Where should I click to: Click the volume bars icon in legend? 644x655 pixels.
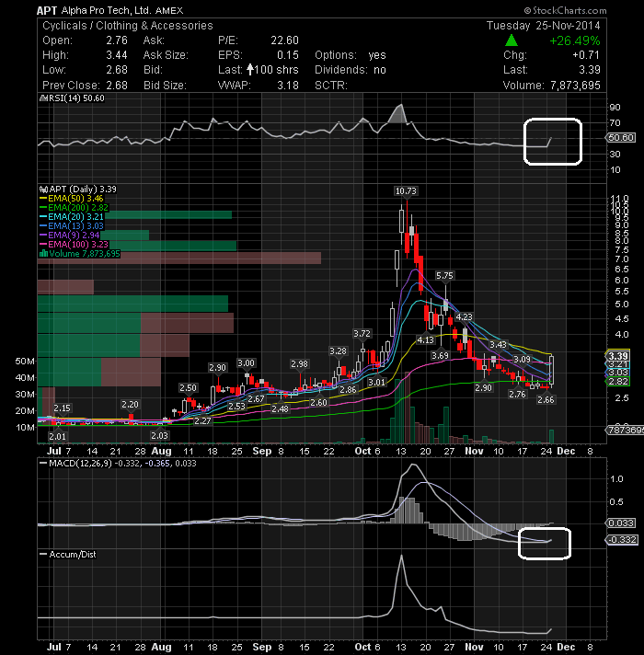tap(43, 254)
